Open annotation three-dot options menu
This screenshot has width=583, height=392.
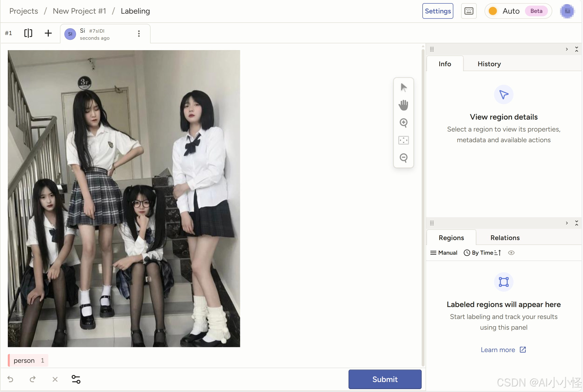tap(139, 34)
